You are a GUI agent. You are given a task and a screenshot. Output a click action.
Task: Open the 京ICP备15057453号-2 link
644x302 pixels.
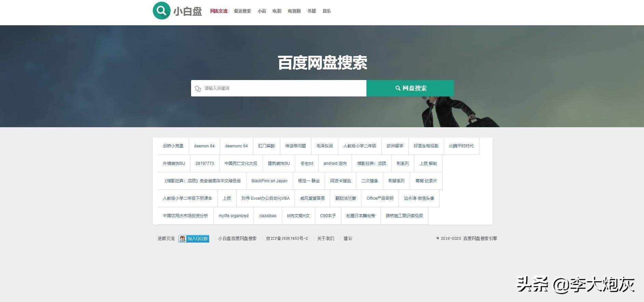(287, 238)
